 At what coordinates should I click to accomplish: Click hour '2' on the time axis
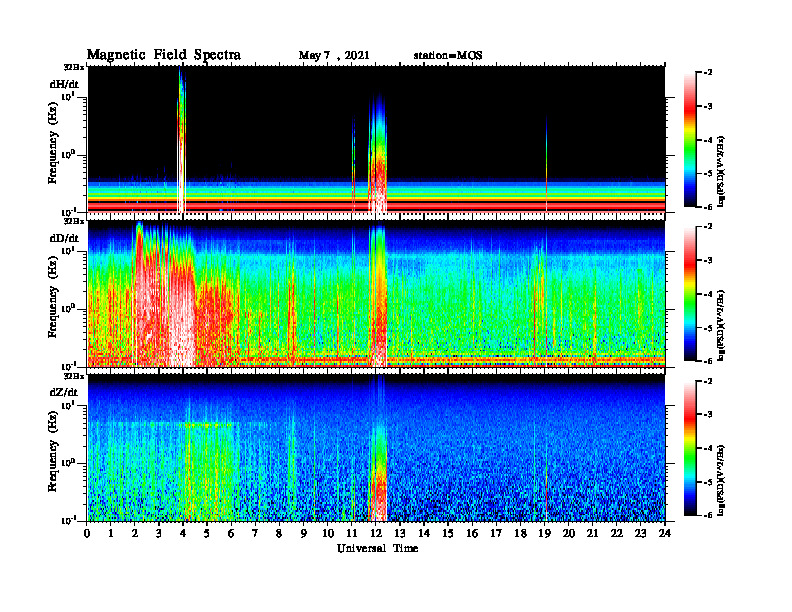(x=134, y=533)
